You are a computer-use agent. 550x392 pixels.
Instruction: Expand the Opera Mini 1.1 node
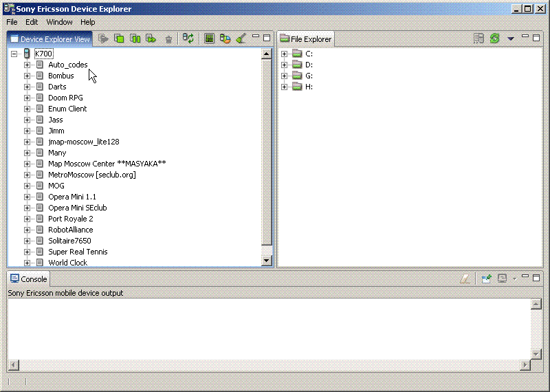point(27,197)
